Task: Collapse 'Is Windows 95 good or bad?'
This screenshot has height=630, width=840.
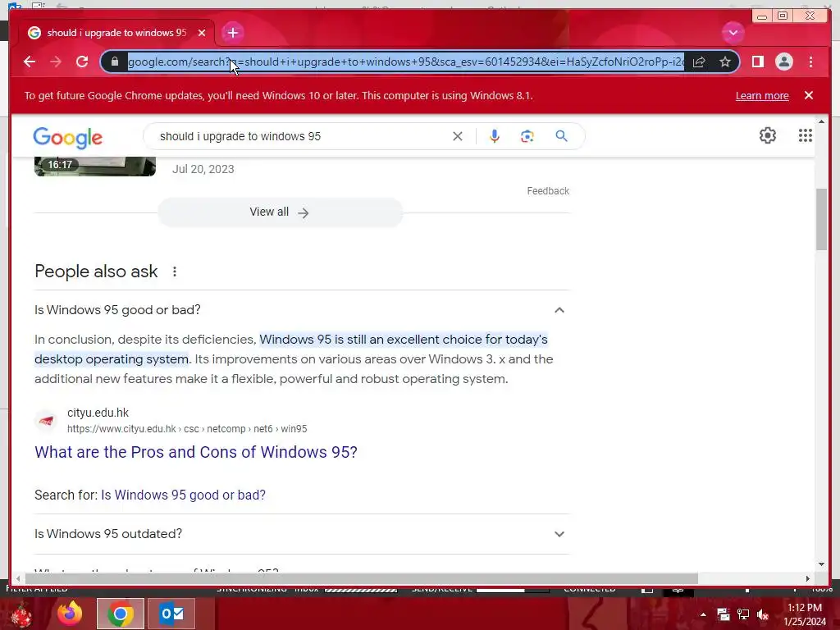Action: [x=302, y=309]
